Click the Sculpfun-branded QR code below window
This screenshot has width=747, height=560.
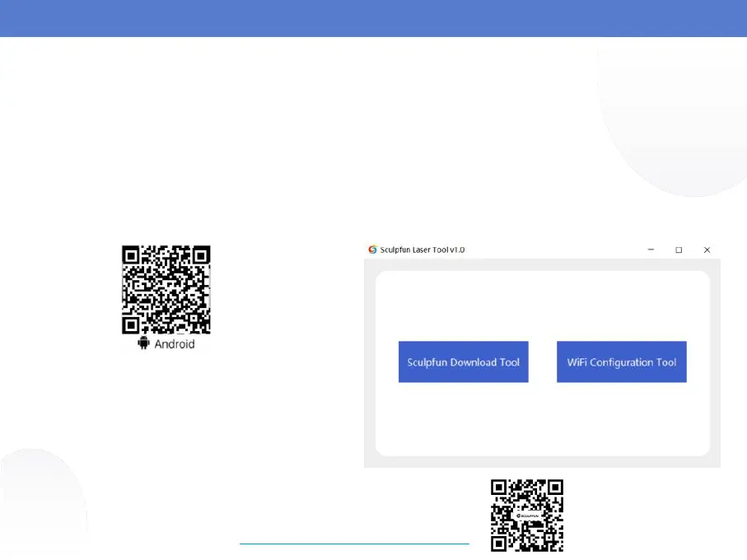click(527, 516)
